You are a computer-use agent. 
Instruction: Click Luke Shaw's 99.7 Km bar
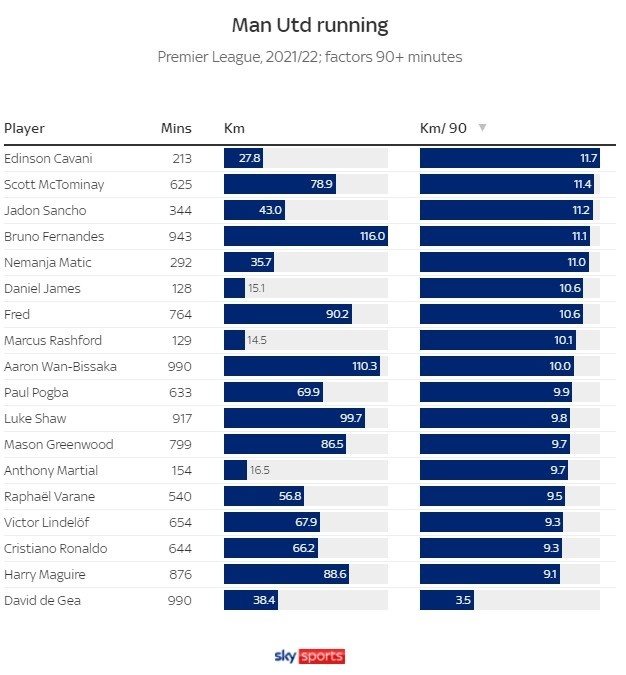click(x=294, y=418)
